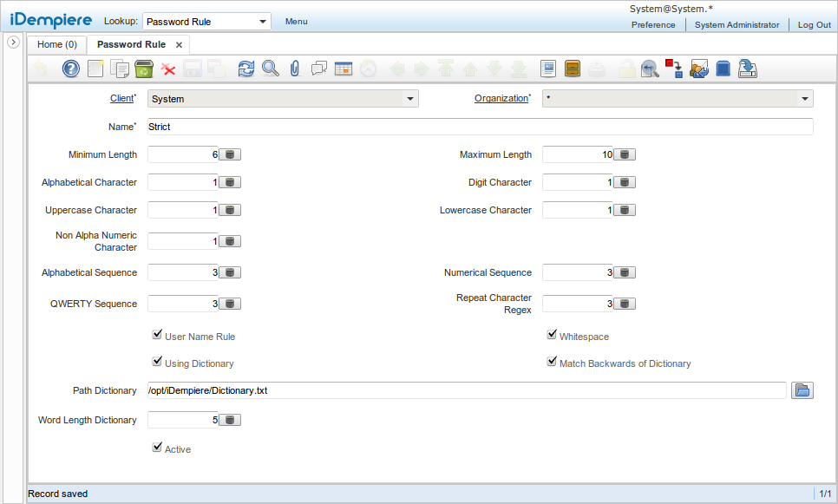Open the Client dropdown showing System
This screenshot has height=504, width=838.
pyautogui.click(x=410, y=98)
